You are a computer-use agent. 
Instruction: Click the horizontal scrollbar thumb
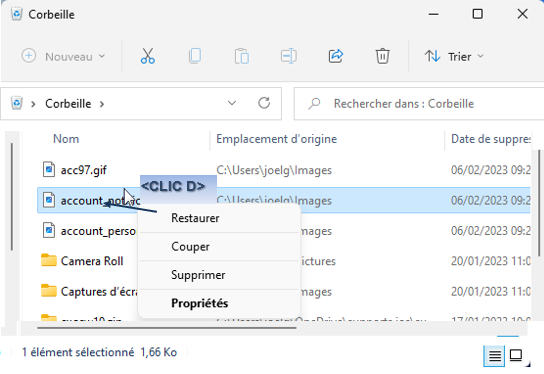167,327
